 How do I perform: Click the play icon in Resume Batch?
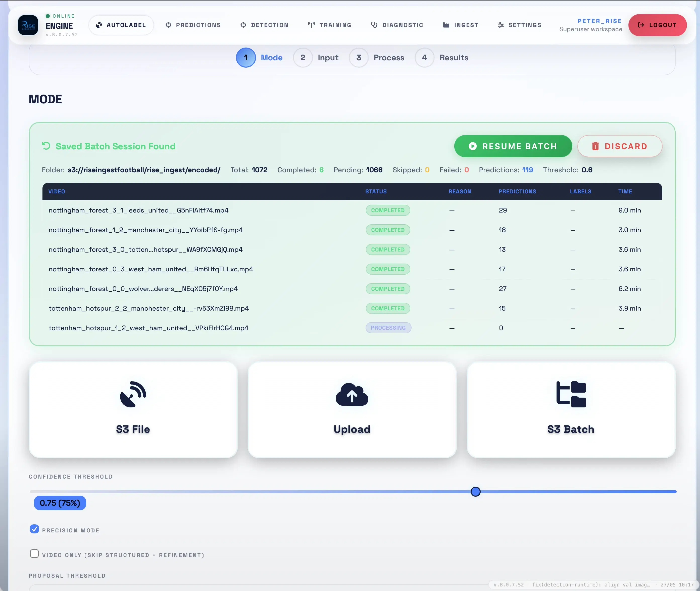tap(473, 146)
